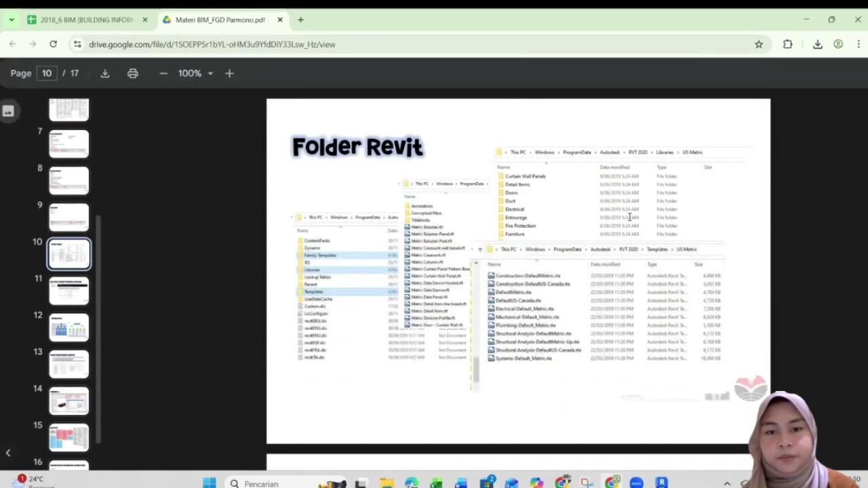This screenshot has height=488, width=868.
Task: Open Excel from the taskbar
Action: [436, 483]
